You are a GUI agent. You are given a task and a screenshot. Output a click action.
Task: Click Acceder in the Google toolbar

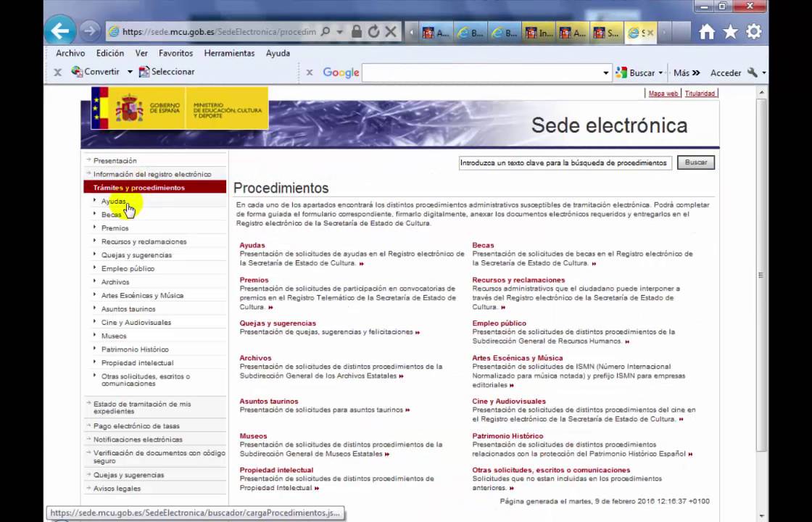726,73
